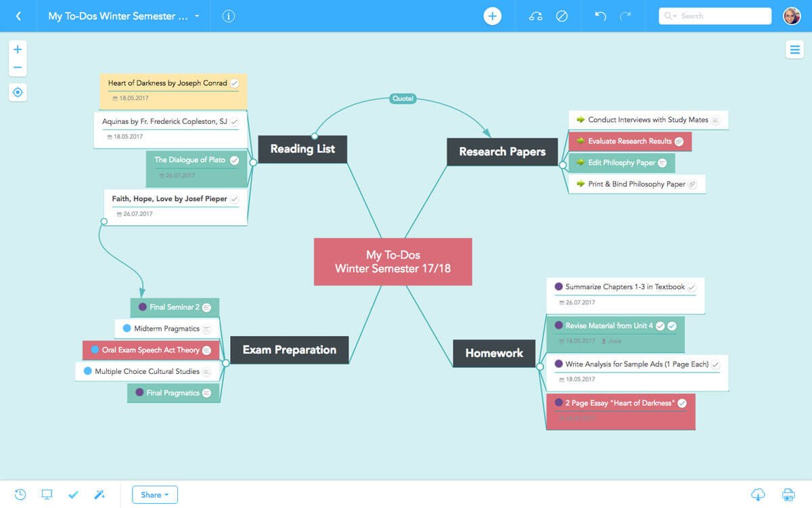This screenshot has height=508, width=812.
Task: Click the print icon at the bottom right
Action: 788,494
